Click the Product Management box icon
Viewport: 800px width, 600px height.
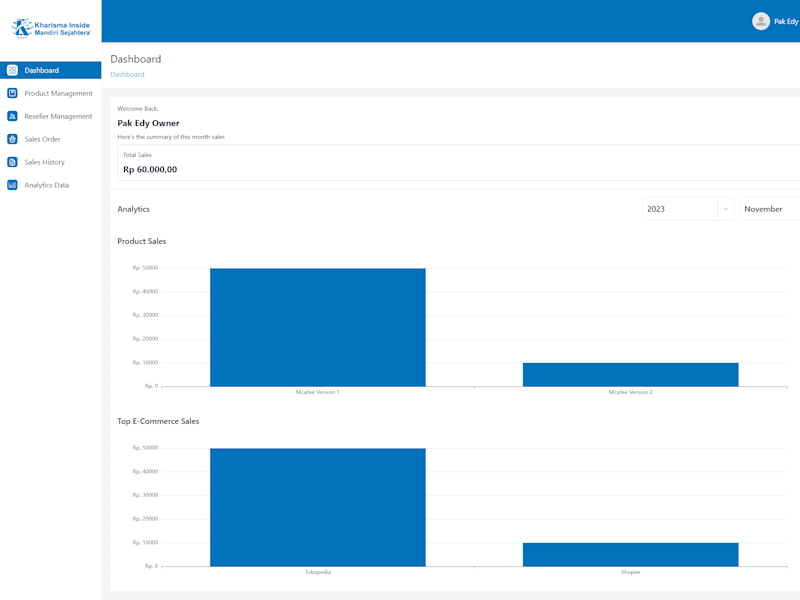(x=13, y=93)
